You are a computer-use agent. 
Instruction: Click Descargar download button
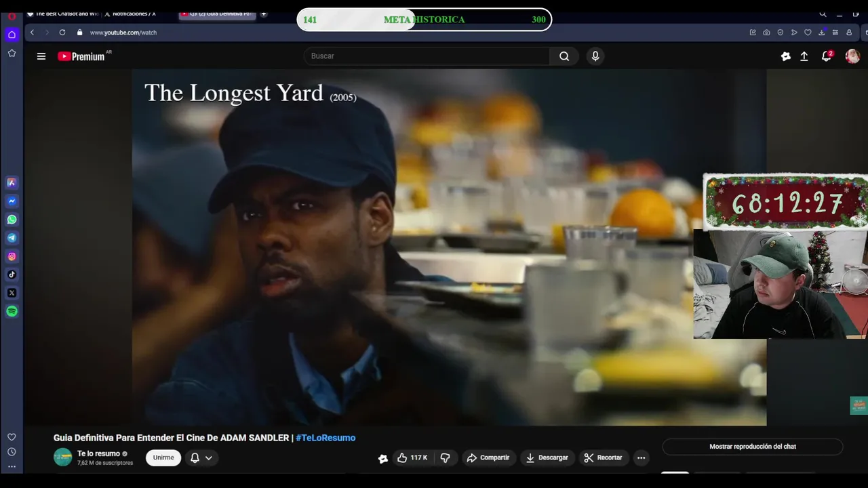tap(547, 457)
